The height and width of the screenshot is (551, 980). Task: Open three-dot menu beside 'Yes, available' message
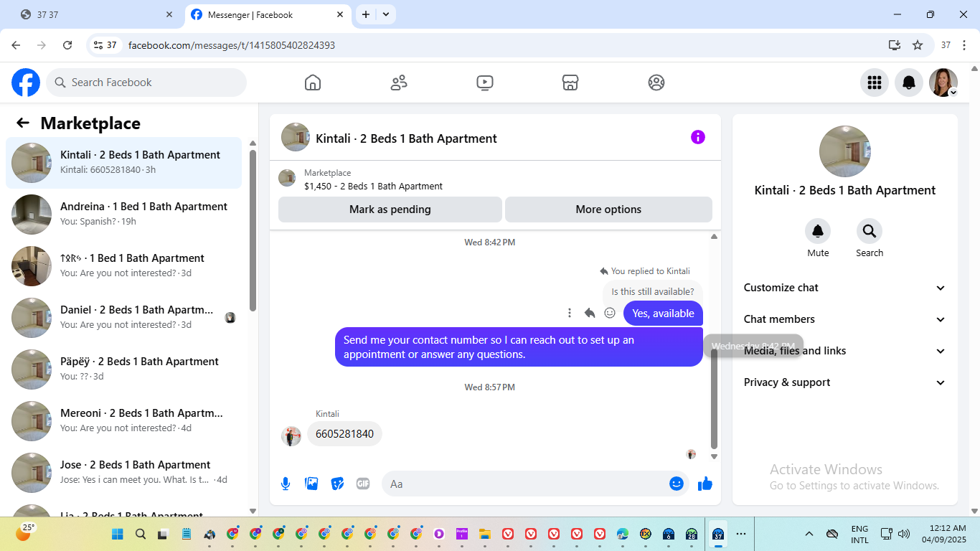click(570, 313)
